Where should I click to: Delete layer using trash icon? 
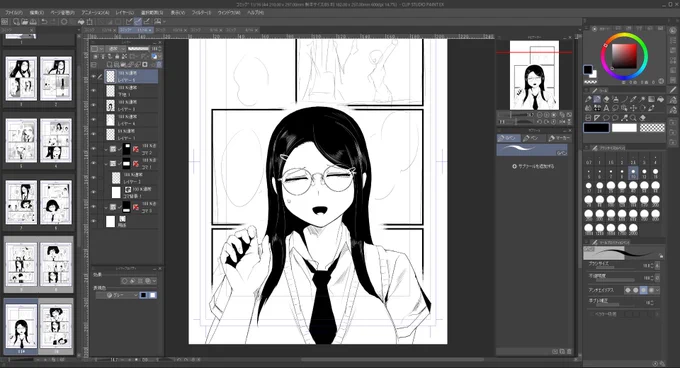tap(159, 65)
